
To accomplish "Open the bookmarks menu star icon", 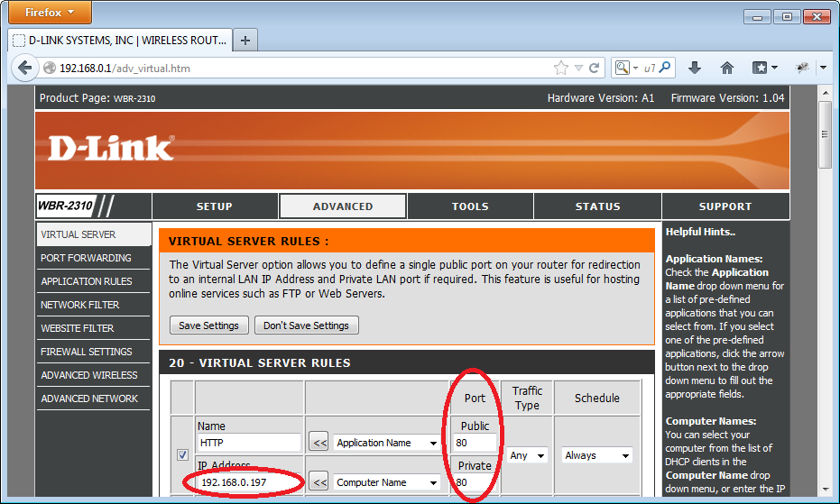I will 760,68.
